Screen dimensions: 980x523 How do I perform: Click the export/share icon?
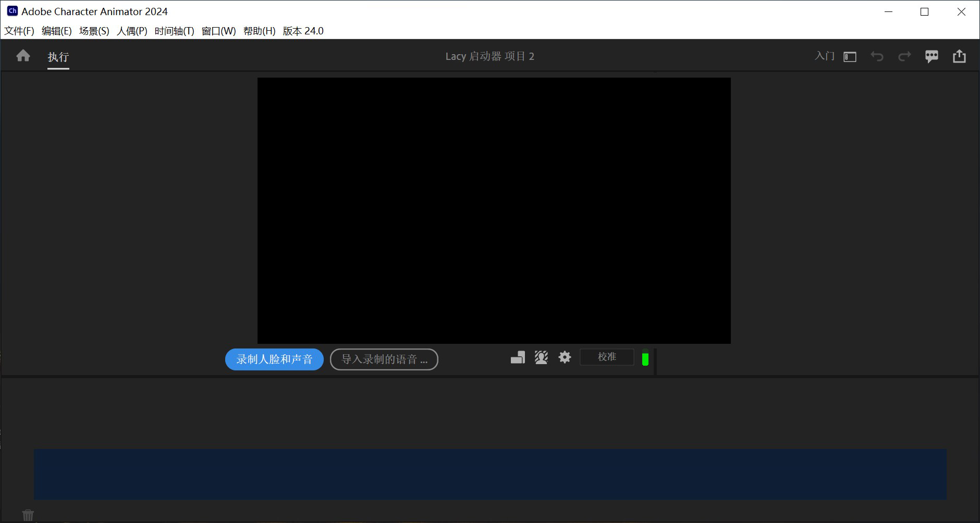coord(959,56)
